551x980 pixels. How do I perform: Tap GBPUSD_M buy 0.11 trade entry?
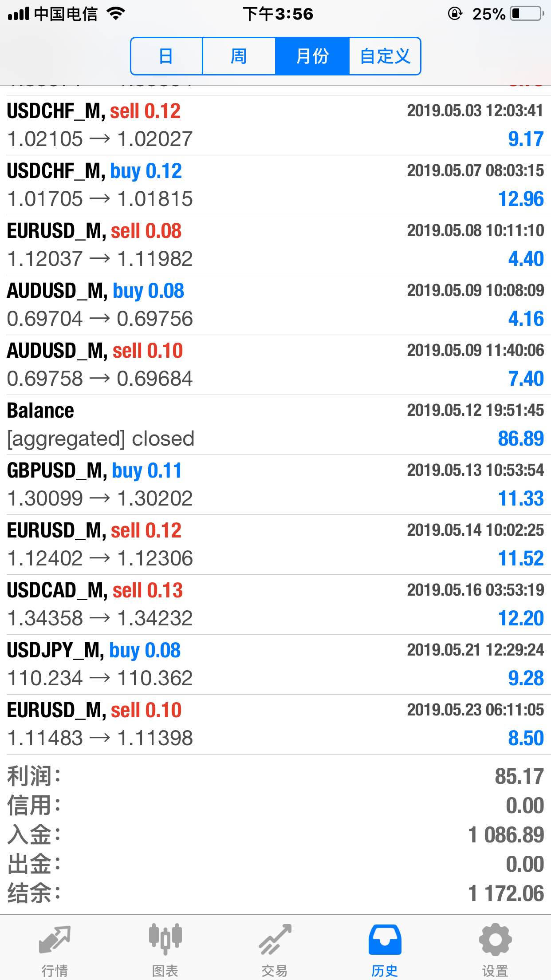[x=275, y=485]
